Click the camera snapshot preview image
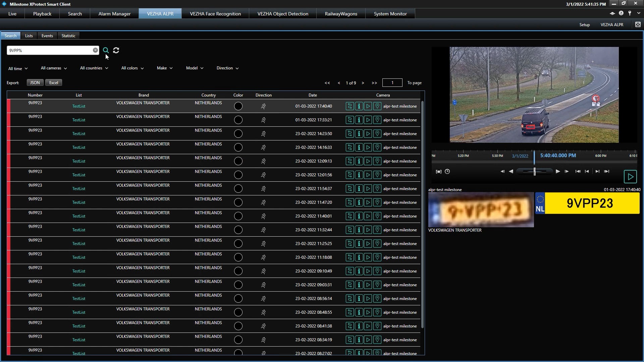This screenshot has height=362, width=644. pyautogui.click(x=534, y=95)
